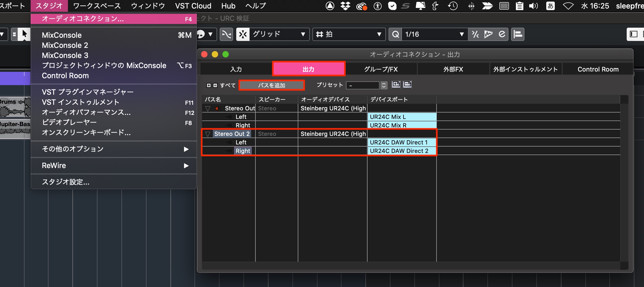Click the バスを追加 button
The height and width of the screenshot is (287, 644).
click(x=272, y=85)
